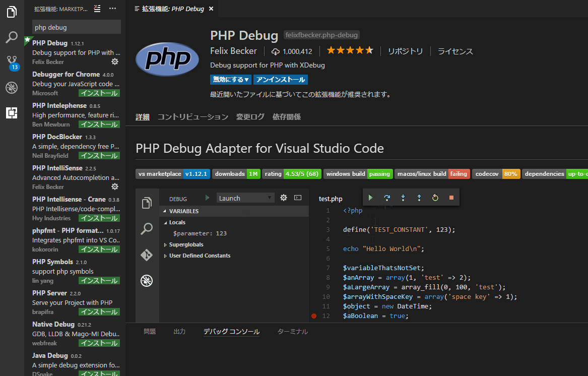Screen dimensions: 588x376
Task: Click the Step Over debug icon
Action: click(386, 198)
